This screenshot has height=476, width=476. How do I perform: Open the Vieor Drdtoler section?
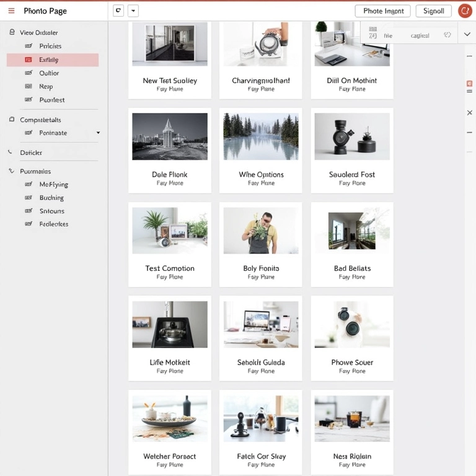pos(38,32)
